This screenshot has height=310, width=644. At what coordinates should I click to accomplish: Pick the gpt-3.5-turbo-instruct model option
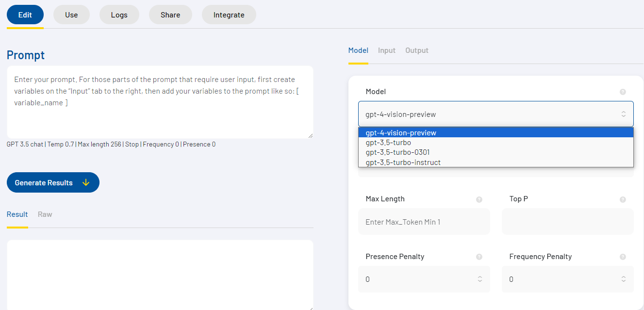[x=403, y=163]
